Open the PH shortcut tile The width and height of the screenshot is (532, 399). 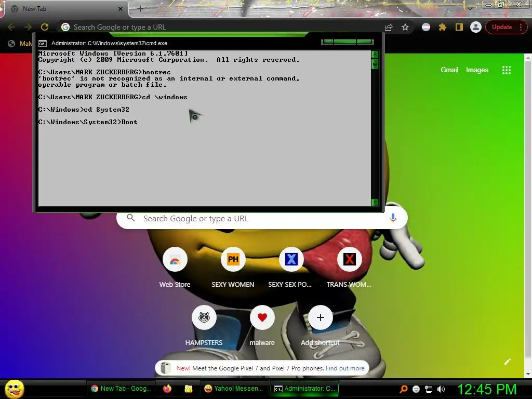click(233, 260)
